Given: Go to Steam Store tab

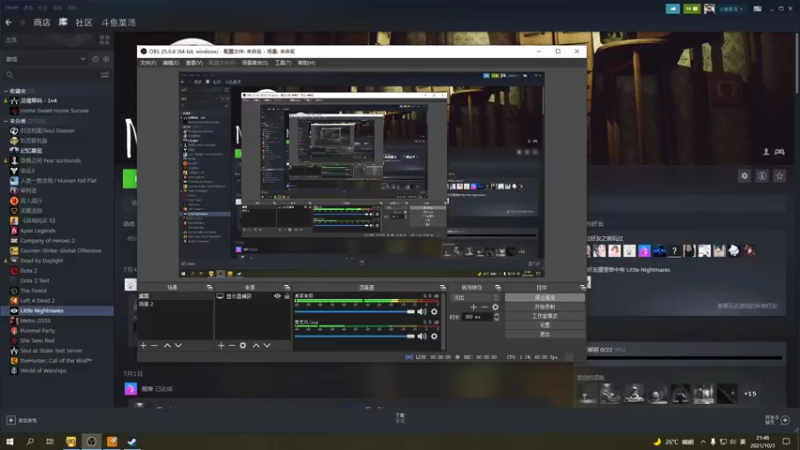Looking at the screenshot, I should coord(42,22).
